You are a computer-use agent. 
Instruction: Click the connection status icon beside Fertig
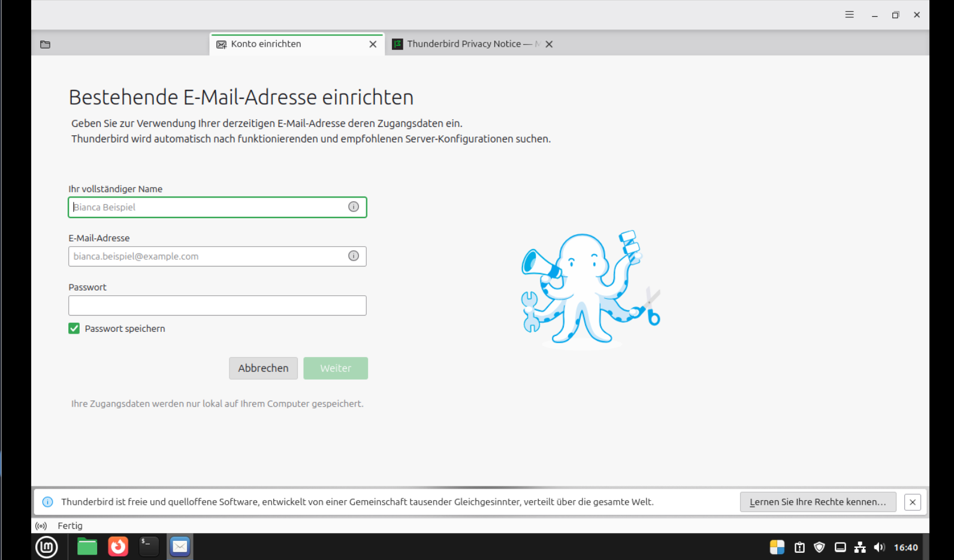click(41, 526)
